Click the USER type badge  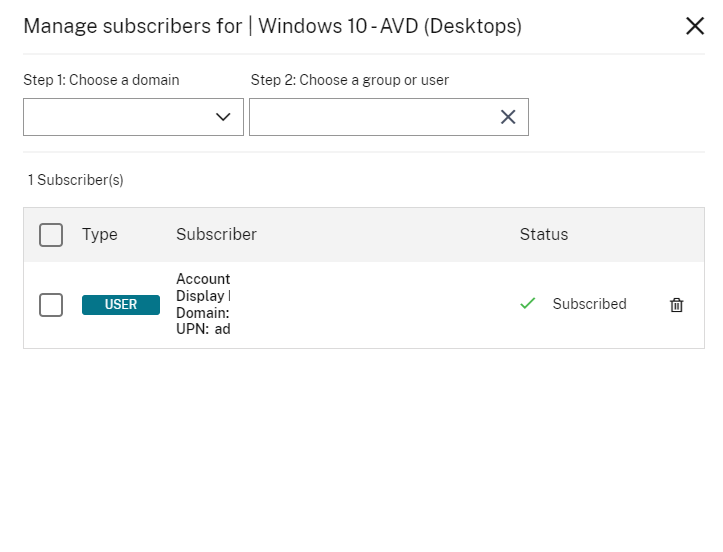click(121, 305)
